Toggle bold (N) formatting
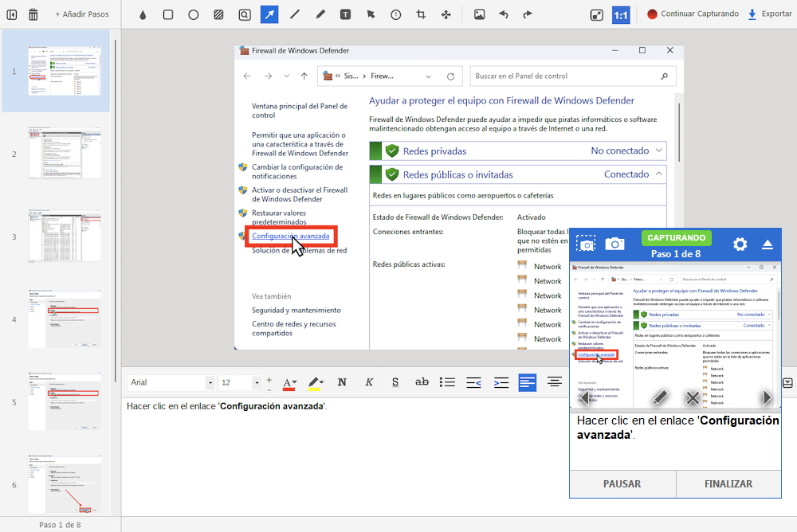Image resolution: width=797 pixels, height=532 pixels. coord(342,382)
